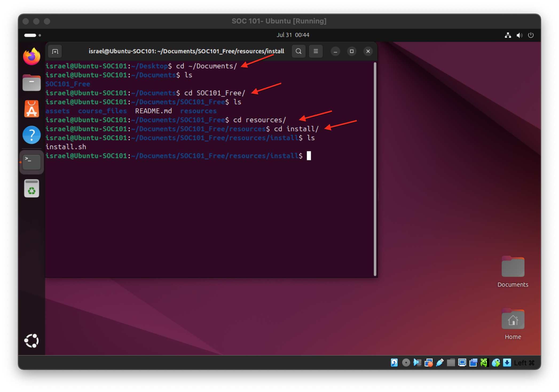The height and width of the screenshot is (392, 559).
Task: Open the terminal hamburger menu
Action: point(316,51)
